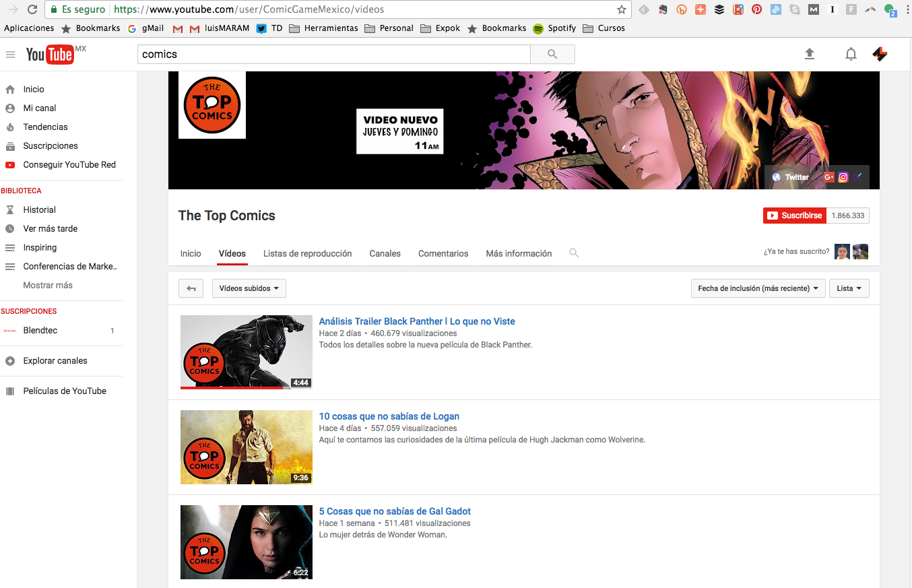Image resolution: width=912 pixels, height=588 pixels.
Task: Open the Lista view dropdown
Action: pyautogui.click(x=849, y=288)
